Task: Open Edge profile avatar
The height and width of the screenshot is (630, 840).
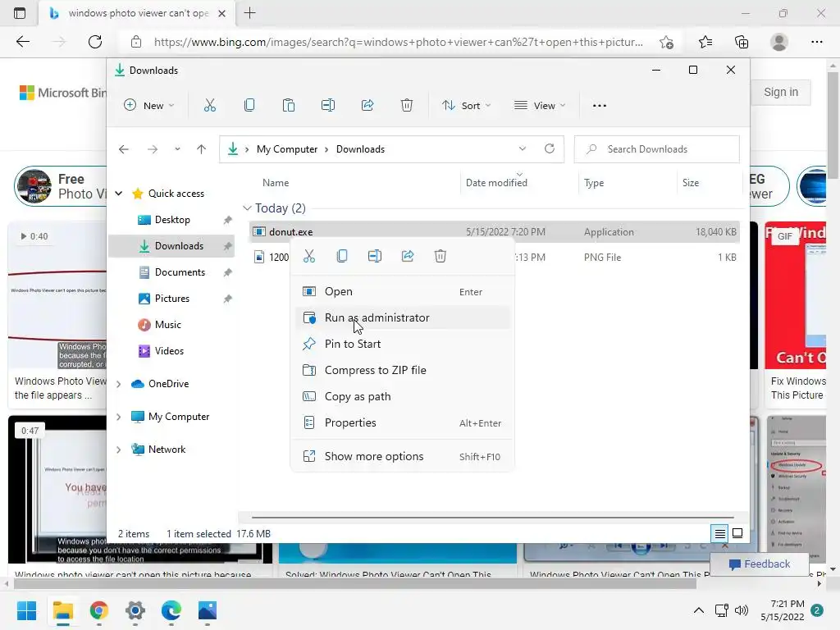Action: (779, 42)
